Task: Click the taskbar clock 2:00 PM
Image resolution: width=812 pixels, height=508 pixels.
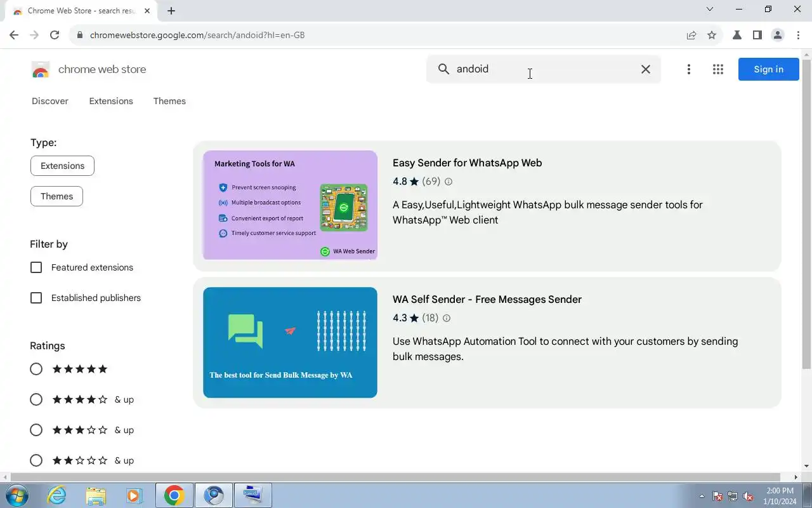Action: pyautogui.click(x=780, y=496)
